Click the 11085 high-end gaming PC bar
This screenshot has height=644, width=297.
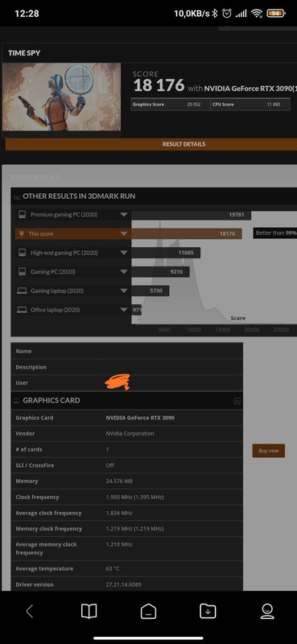coord(166,253)
